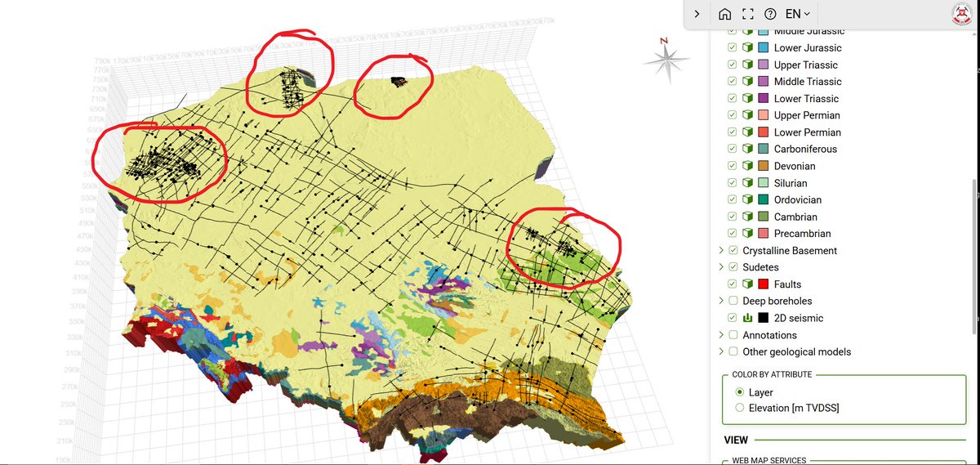
Task: Collapse the side panel with the arrow button
Action: 697,14
